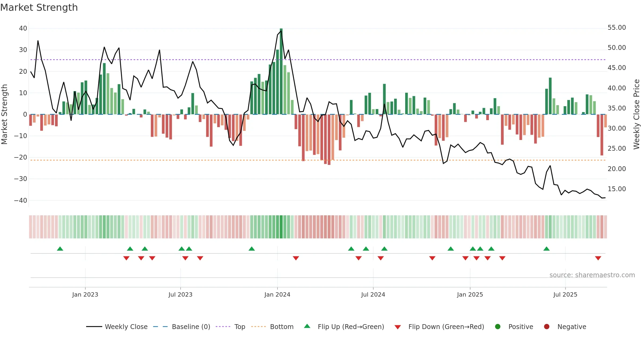Click the green Flip Up legend triangle icon
The width and height of the screenshot is (644, 362).
coord(307,326)
